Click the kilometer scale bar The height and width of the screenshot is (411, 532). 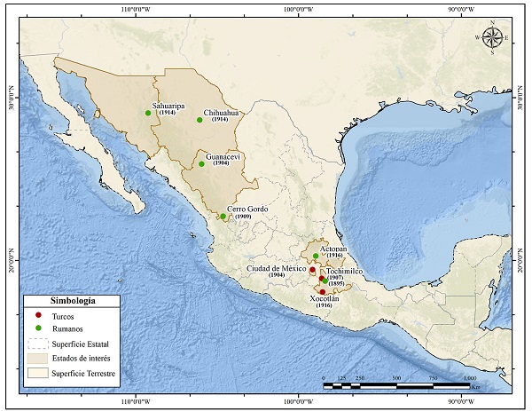(x=395, y=386)
